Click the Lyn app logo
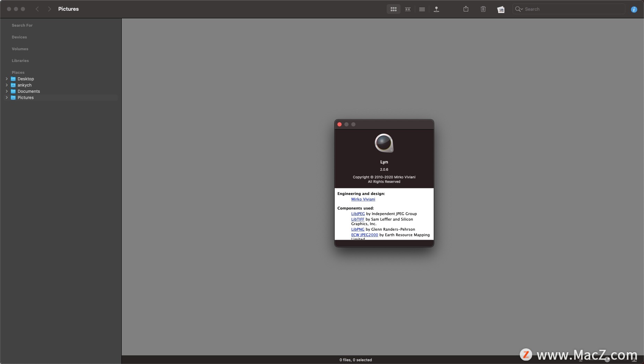Viewport: 644px width, 364px height. point(384,143)
